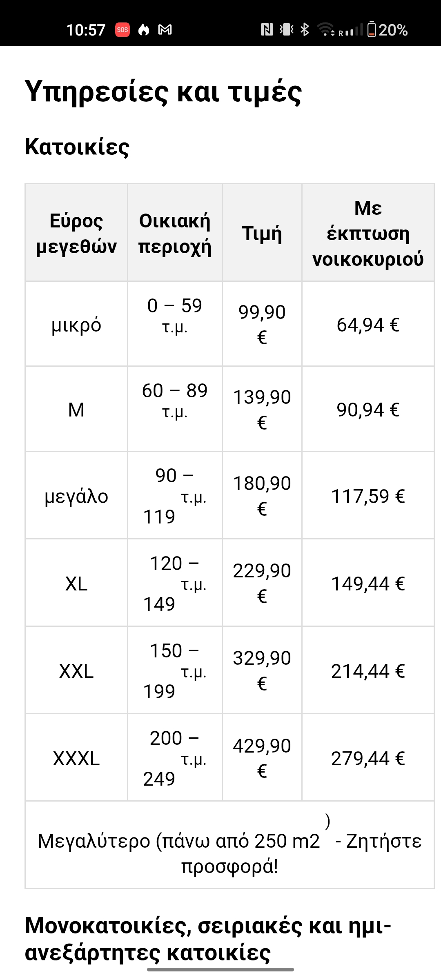The height and width of the screenshot is (980, 441).
Task: Select the 'Οικιακή περιοχή' column header
Action: [x=175, y=233]
